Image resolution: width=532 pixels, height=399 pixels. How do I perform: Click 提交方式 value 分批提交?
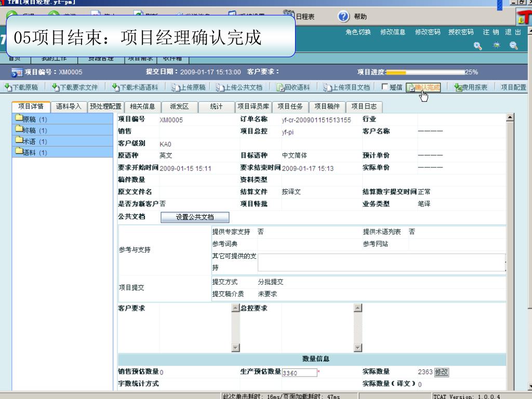point(270,282)
